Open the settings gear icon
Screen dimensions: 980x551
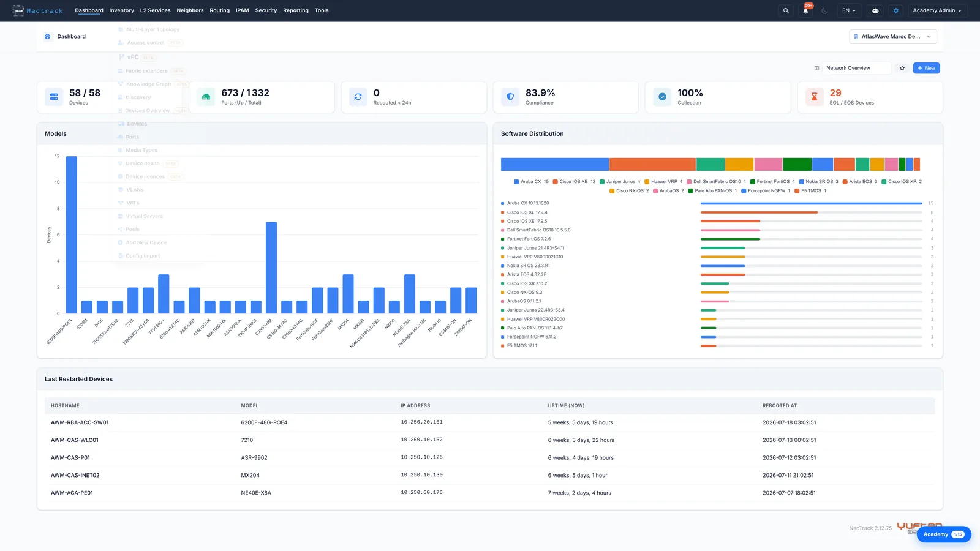click(895, 10)
